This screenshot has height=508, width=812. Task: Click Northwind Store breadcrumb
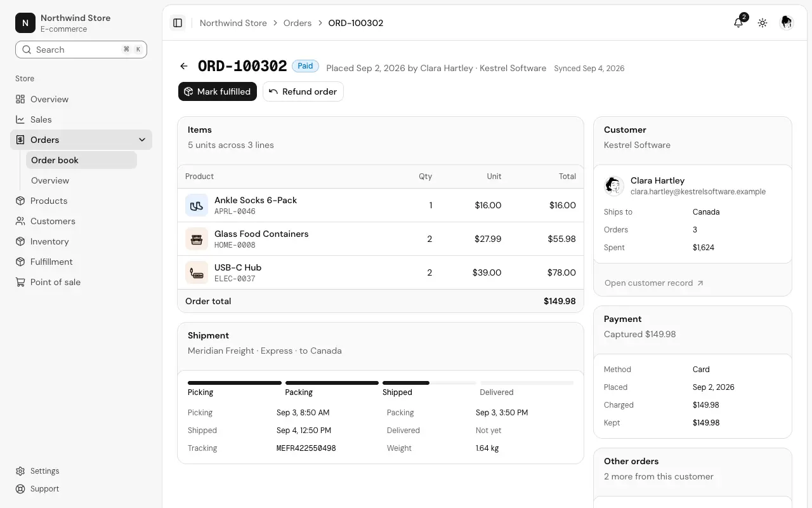pyautogui.click(x=233, y=23)
